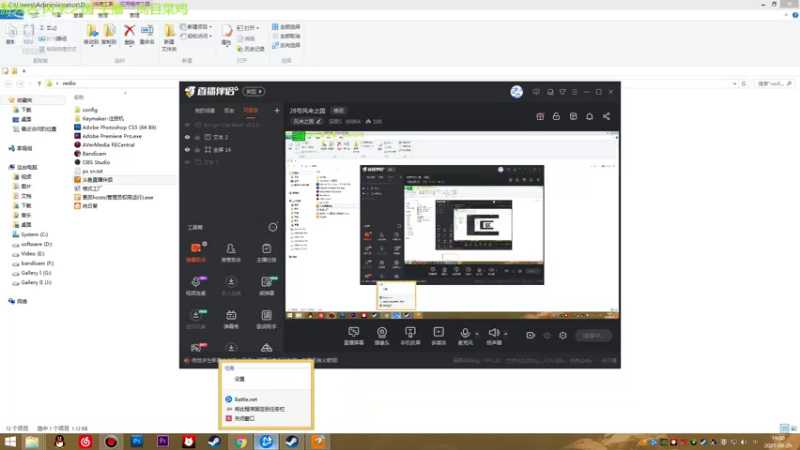
Task: Switch to the 我的场景 scene tab
Action: (x=205, y=110)
